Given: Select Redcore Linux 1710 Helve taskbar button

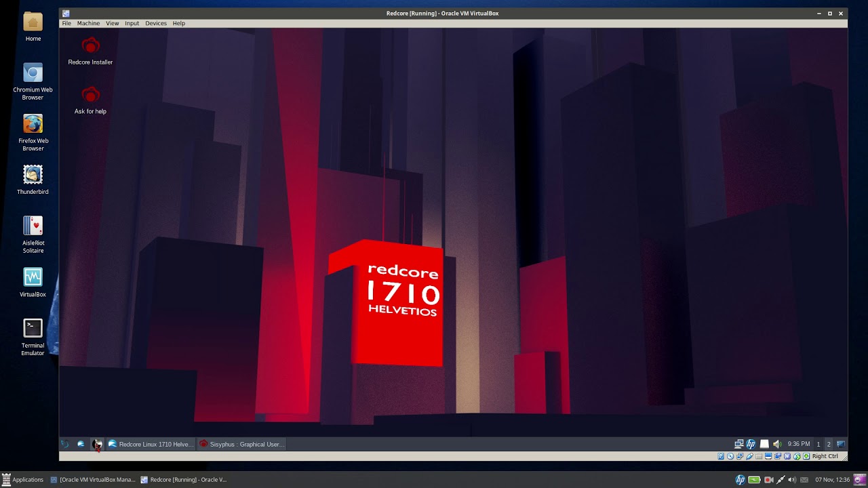Looking at the screenshot, I should pyautogui.click(x=151, y=444).
